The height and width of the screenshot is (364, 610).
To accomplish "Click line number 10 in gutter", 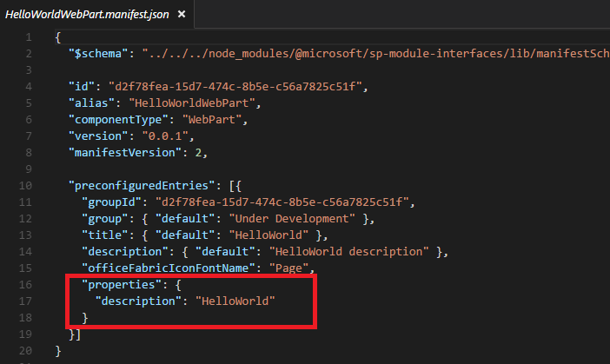I will [x=25, y=186].
